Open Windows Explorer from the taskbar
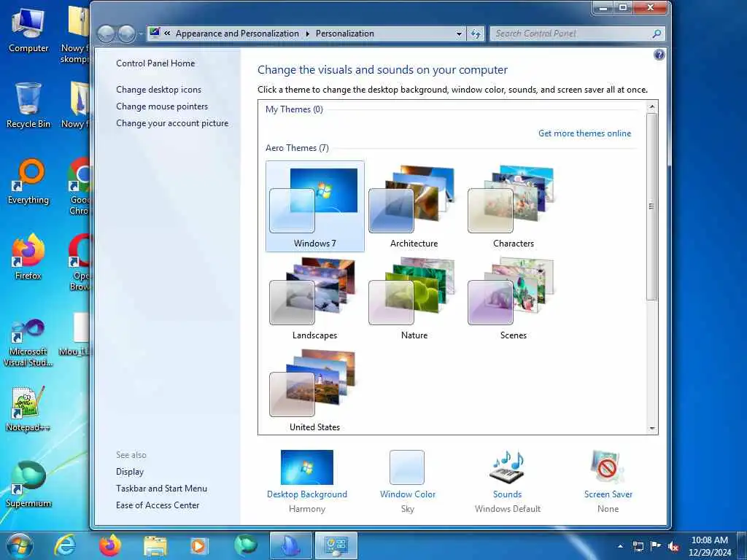Screen dimensions: 747x560 coord(155,545)
